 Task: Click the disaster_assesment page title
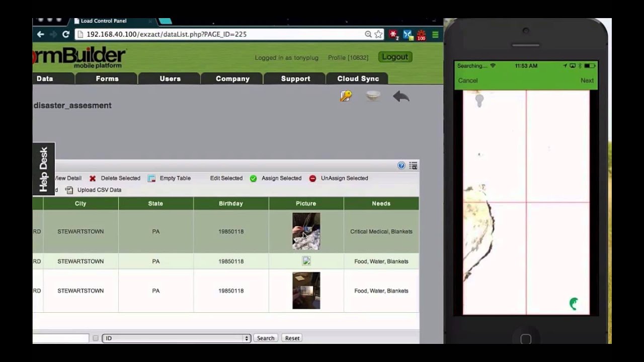(x=72, y=106)
